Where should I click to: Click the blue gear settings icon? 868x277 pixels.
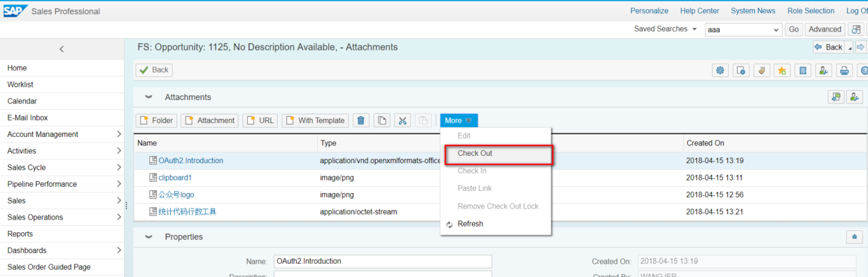(720, 70)
